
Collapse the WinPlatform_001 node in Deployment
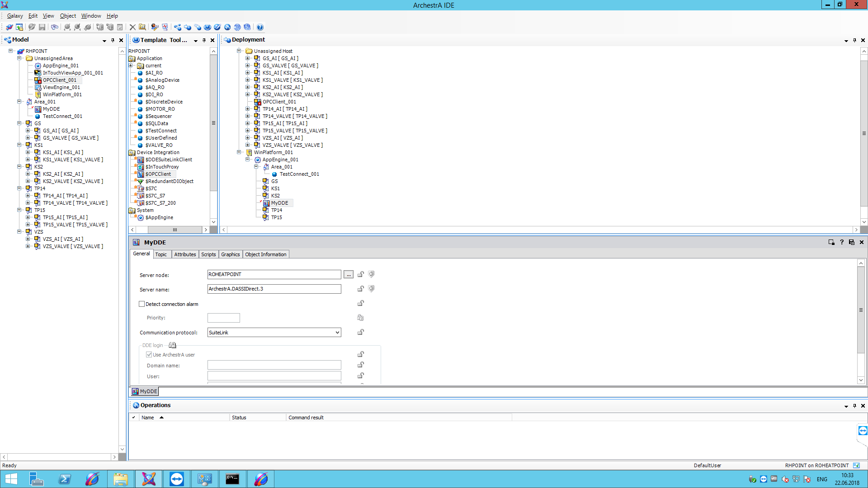click(239, 152)
